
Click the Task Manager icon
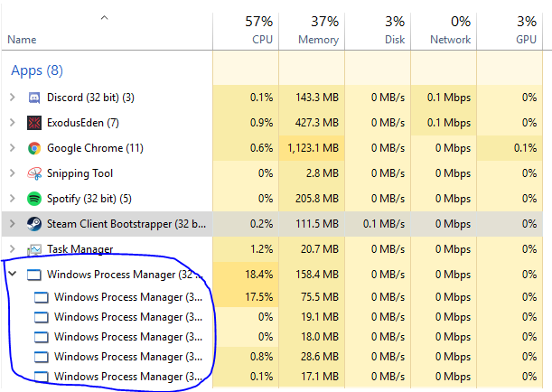[x=34, y=249]
